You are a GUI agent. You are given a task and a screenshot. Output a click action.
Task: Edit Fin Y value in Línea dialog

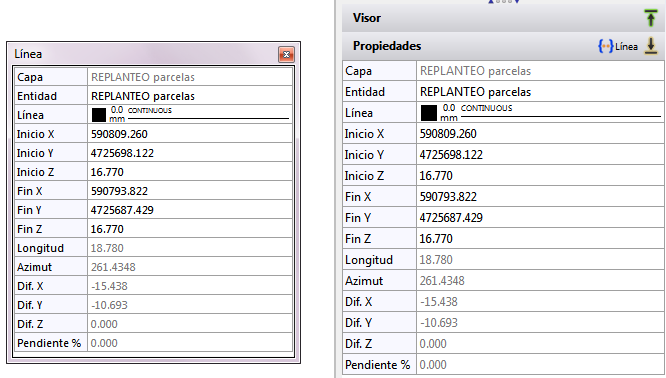click(x=190, y=210)
